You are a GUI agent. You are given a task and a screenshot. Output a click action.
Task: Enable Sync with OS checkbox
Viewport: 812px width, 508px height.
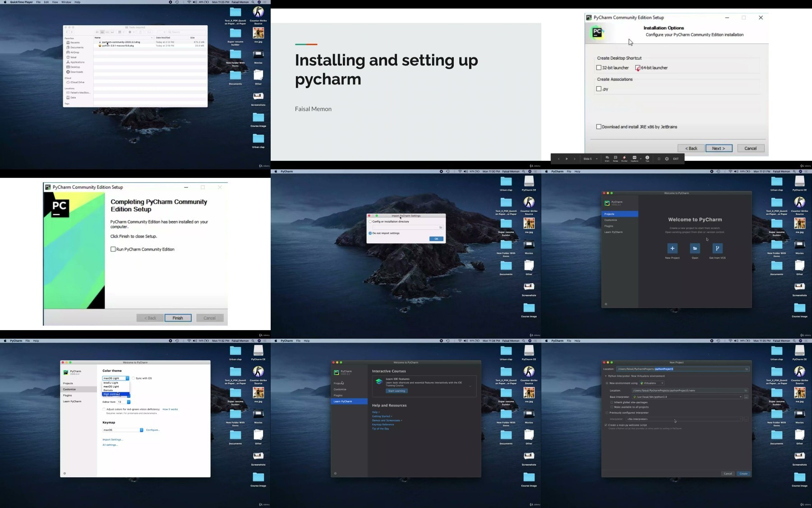(133, 378)
